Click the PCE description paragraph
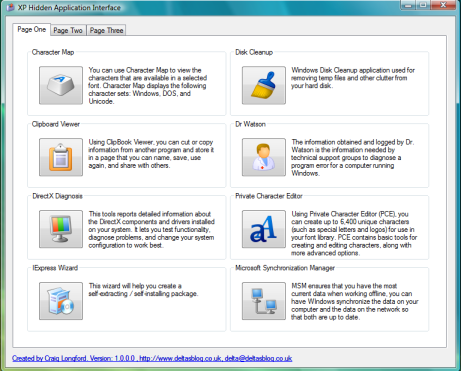 click(354, 233)
